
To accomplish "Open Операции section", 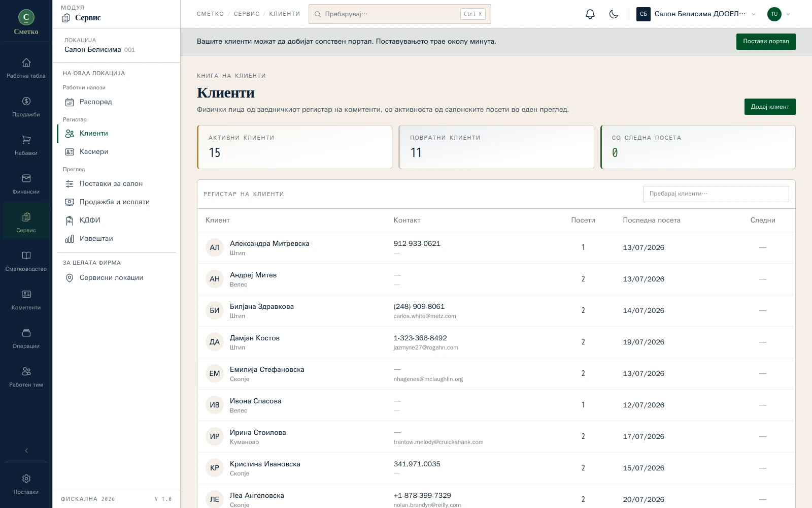I will tap(26, 339).
